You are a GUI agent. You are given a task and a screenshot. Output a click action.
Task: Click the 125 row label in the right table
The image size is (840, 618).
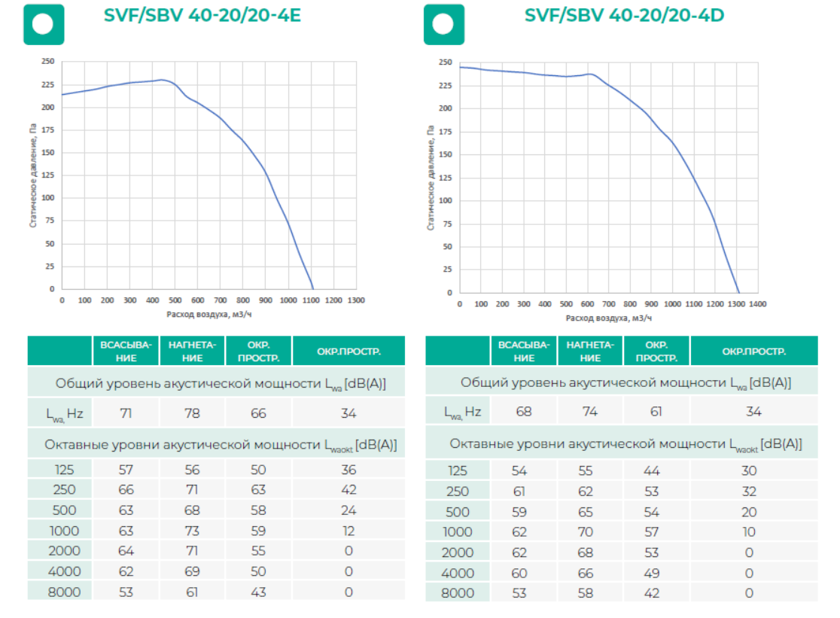tap(458, 471)
